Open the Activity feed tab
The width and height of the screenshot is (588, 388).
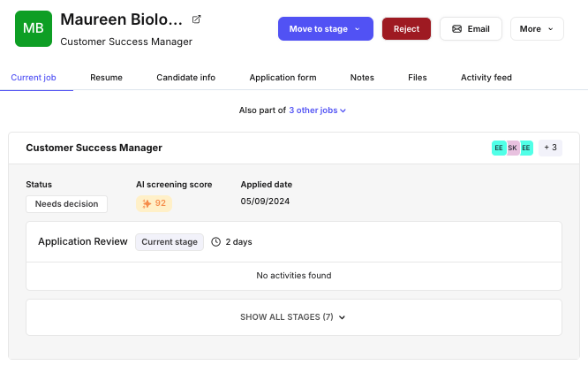tap(486, 78)
